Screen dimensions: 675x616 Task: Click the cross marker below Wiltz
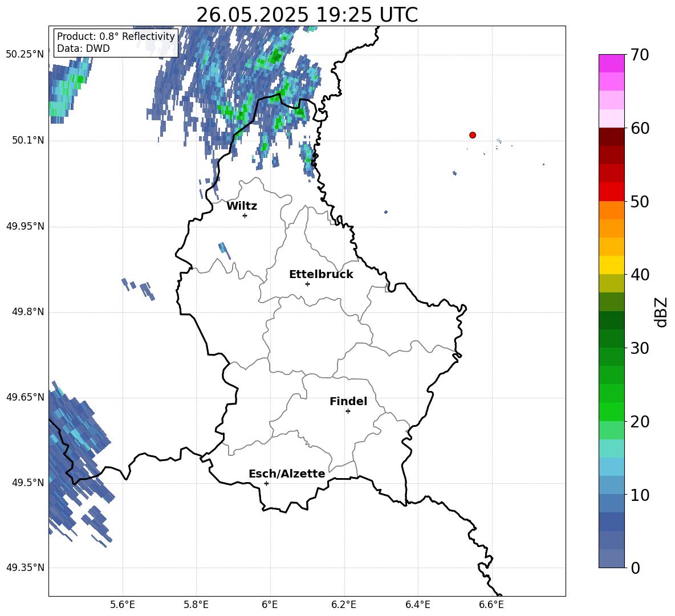(x=245, y=215)
